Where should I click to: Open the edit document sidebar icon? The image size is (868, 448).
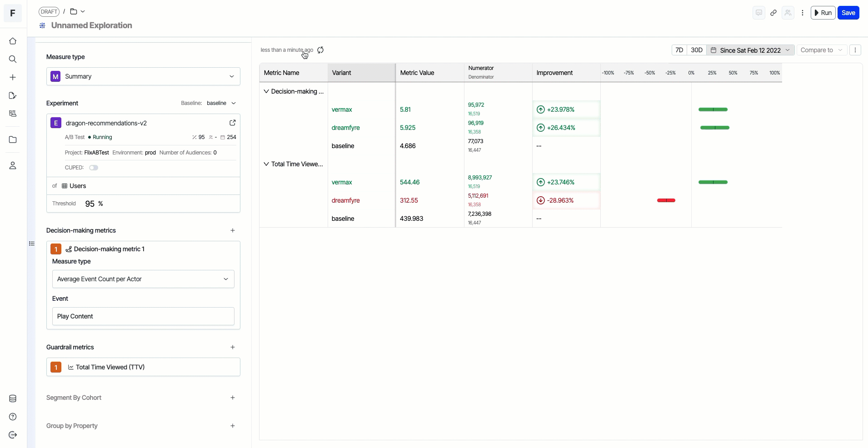tap(13, 95)
